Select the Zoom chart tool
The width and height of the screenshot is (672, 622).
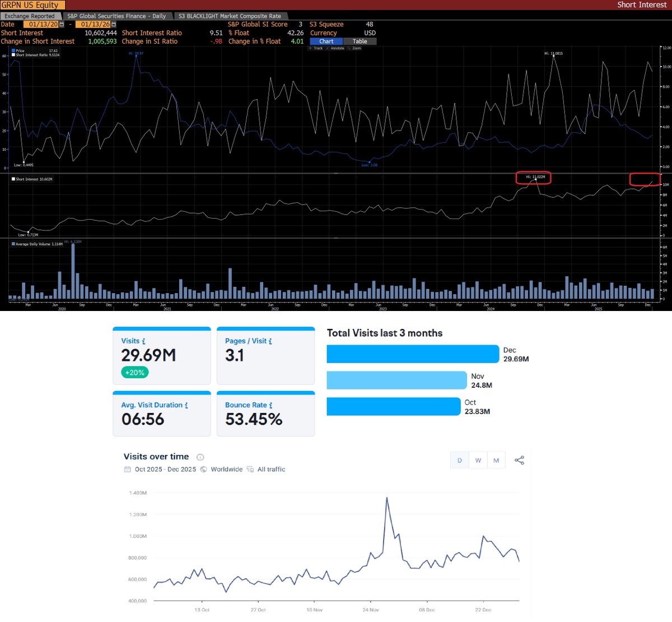pos(354,48)
